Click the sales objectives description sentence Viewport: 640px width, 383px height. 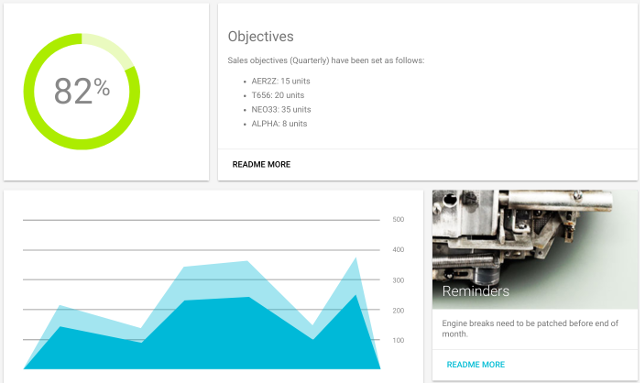pos(326,60)
